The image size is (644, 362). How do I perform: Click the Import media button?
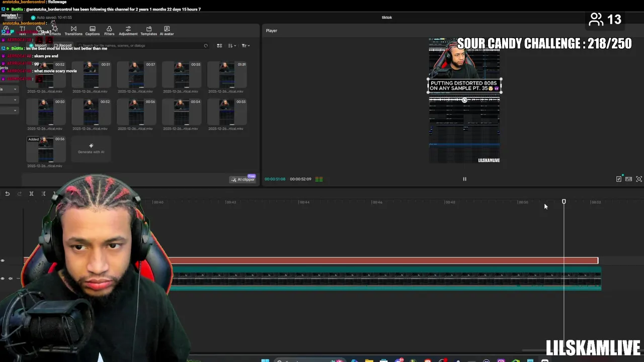point(38,45)
